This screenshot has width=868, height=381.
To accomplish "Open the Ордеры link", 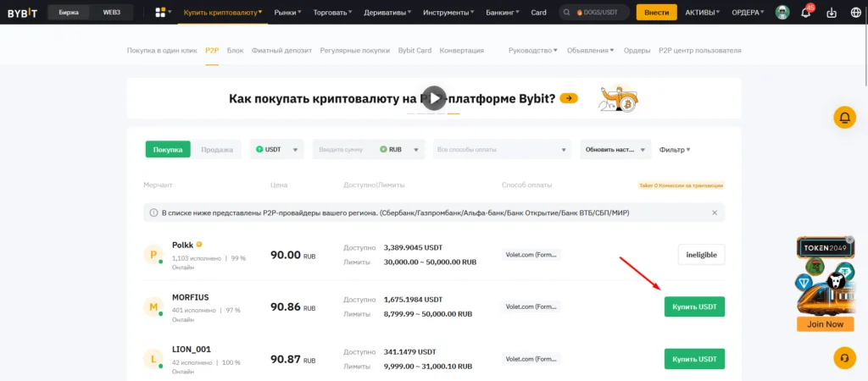I will pyautogui.click(x=637, y=50).
